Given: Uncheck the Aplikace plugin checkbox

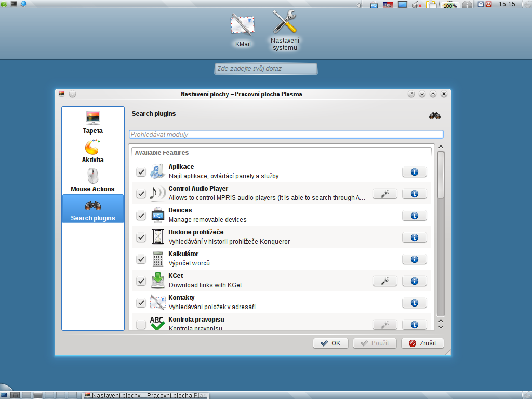Looking at the screenshot, I should 141,172.
